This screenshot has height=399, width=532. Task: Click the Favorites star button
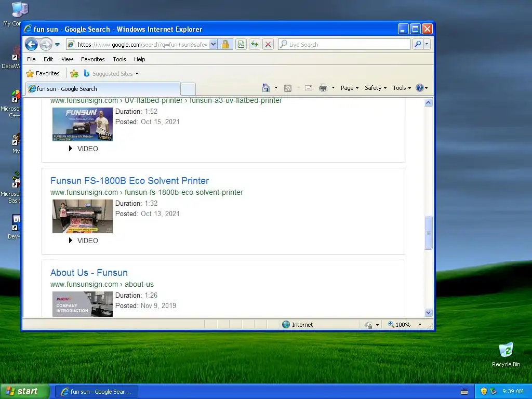point(43,73)
